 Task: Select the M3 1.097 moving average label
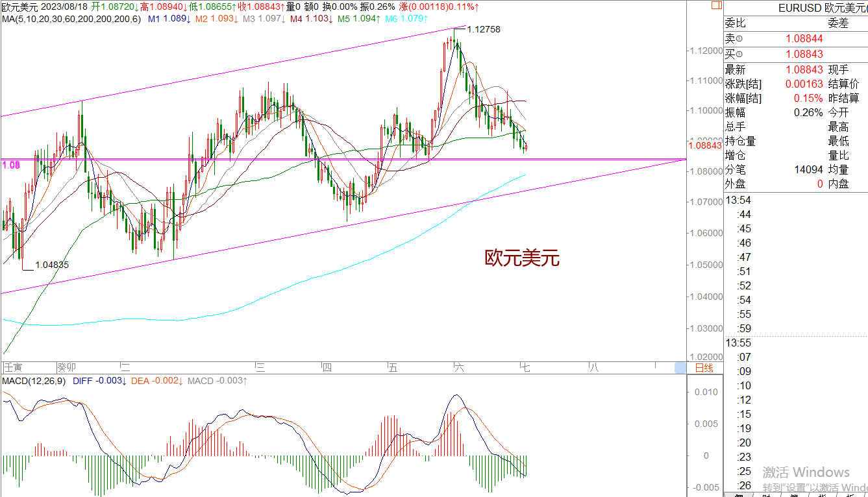pyautogui.click(x=264, y=19)
